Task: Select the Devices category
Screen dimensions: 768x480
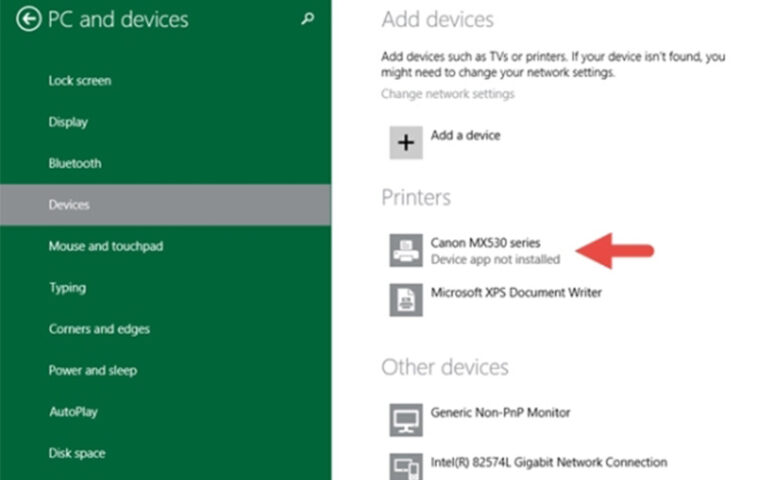Action: click(x=166, y=205)
